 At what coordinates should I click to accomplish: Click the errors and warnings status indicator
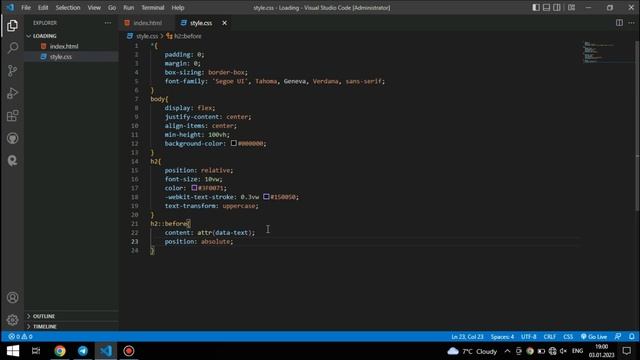click(20, 337)
